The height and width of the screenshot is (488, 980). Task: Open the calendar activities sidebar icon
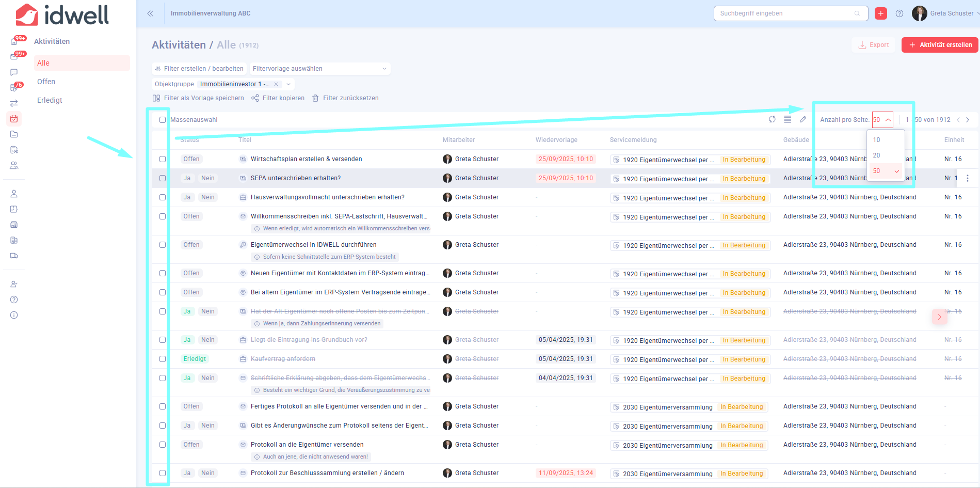tap(14, 119)
